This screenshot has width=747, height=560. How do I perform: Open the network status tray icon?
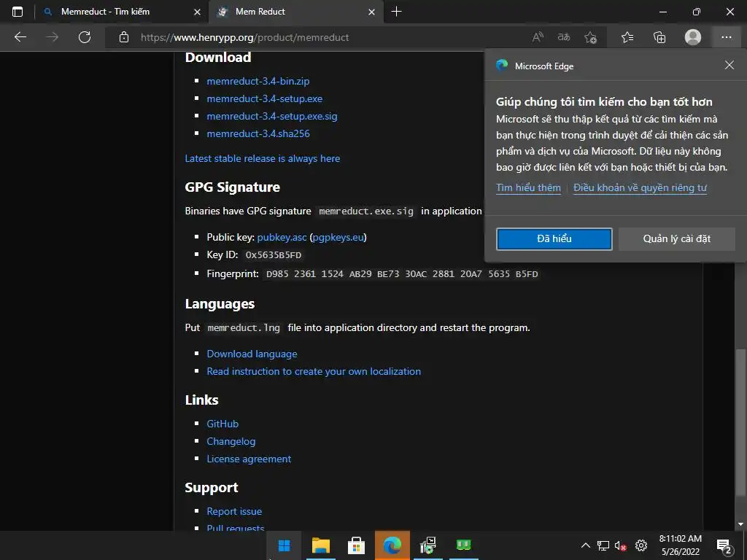[x=603, y=545]
